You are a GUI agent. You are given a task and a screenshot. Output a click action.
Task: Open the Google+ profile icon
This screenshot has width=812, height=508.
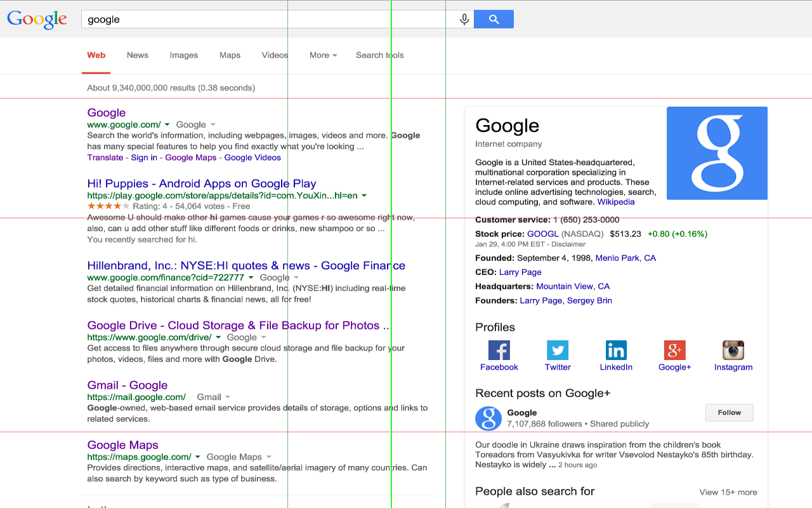(x=674, y=350)
